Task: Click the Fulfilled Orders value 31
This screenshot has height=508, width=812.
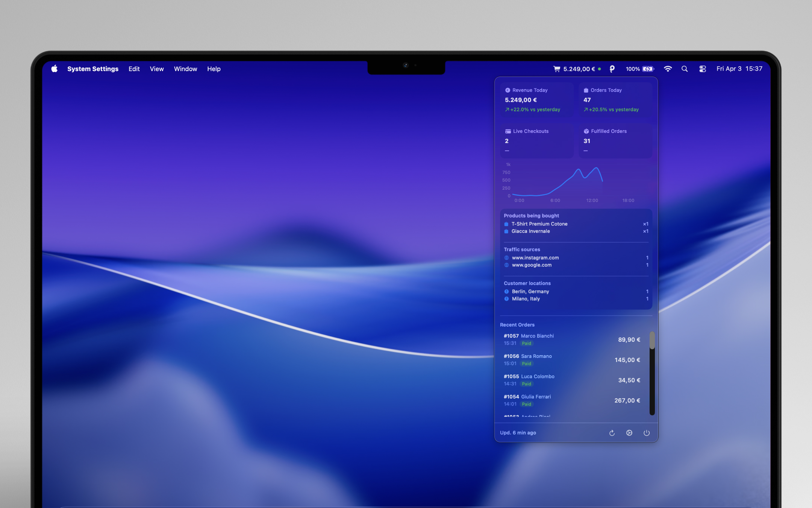Action: click(587, 141)
